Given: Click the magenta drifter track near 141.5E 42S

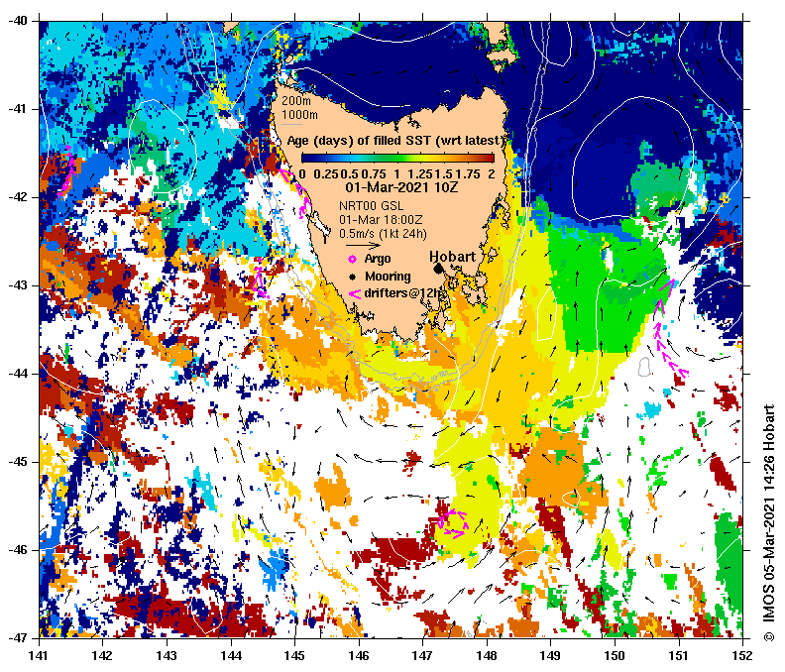Looking at the screenshot, I should [x=67, y=170].
